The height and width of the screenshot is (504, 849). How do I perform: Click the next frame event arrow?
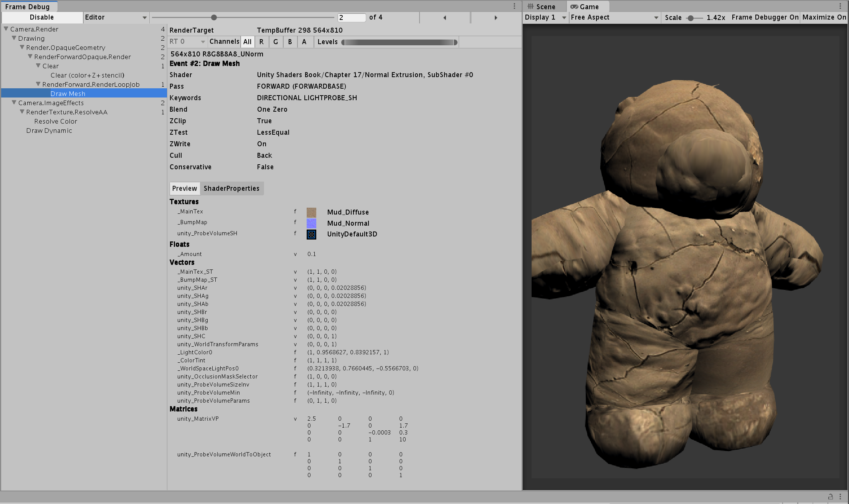(496, 18)
